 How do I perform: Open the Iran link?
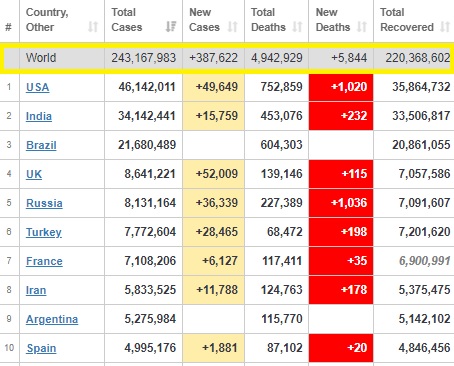36,290
